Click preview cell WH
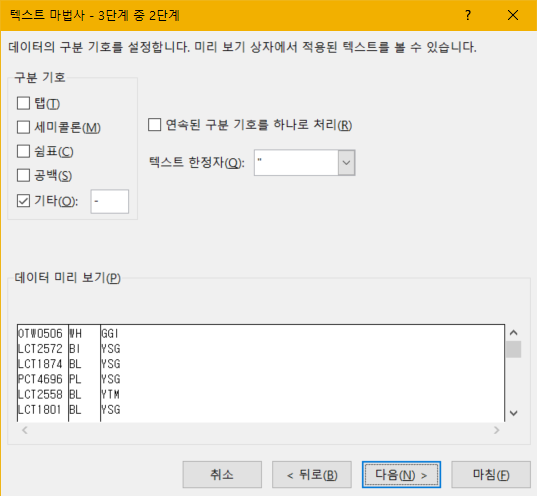The width and height of the screenshot is (537, 496). 75,333
